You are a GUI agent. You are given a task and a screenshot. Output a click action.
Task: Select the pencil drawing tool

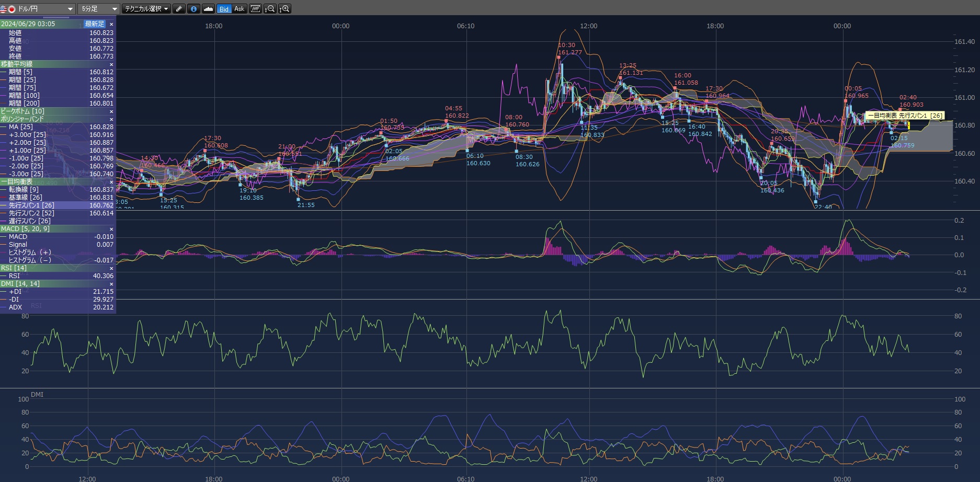[x=179, y=9]
